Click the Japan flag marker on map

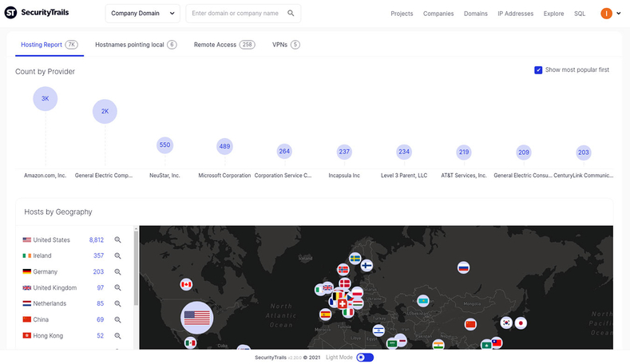coord(521,323)
